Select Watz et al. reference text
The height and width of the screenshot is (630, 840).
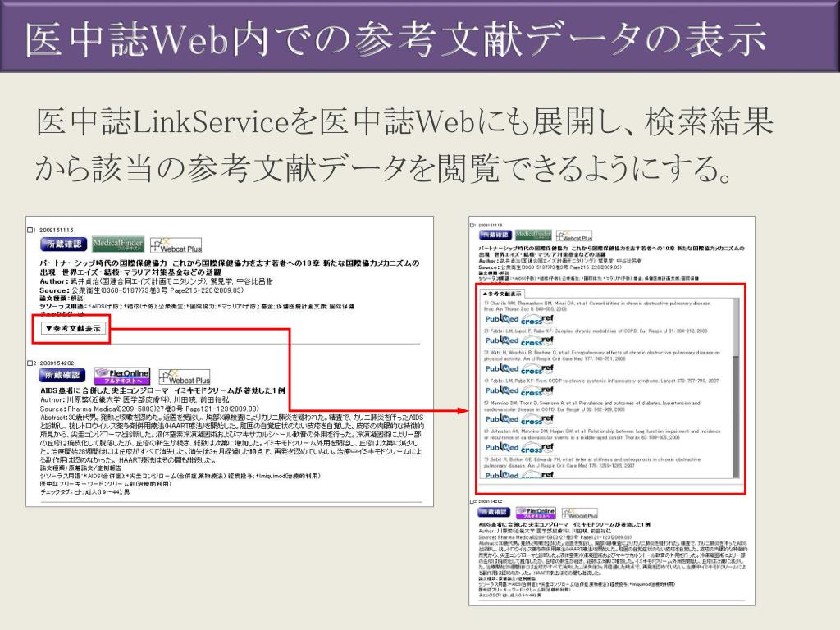point(601,356)
